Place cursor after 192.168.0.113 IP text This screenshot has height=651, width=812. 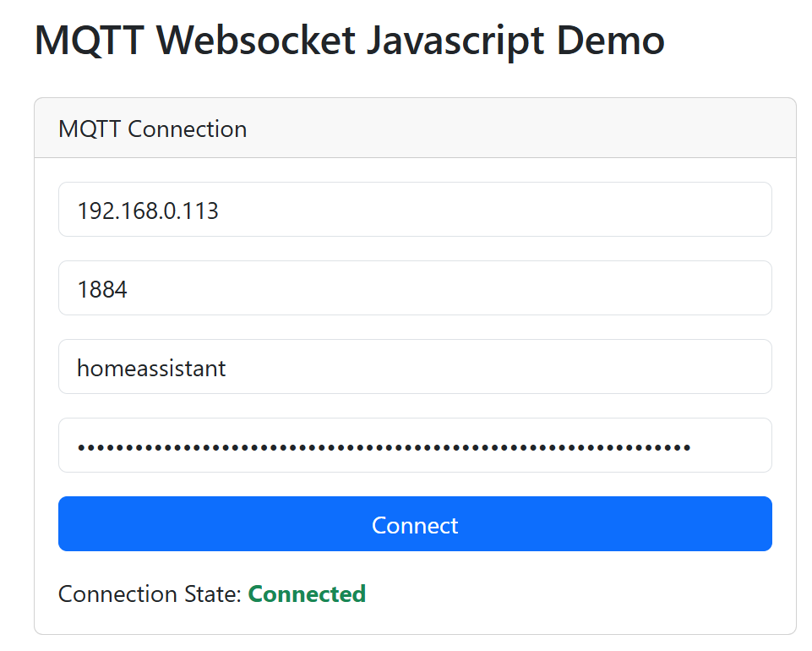tap(220, 210)
